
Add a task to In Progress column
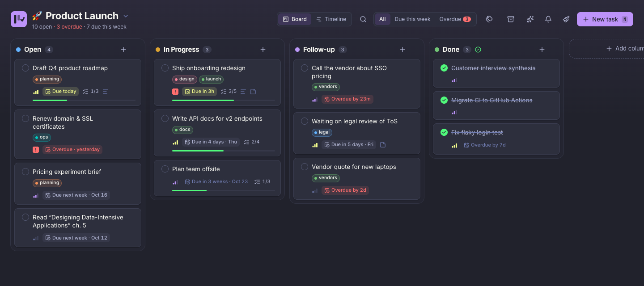point(263,50)
